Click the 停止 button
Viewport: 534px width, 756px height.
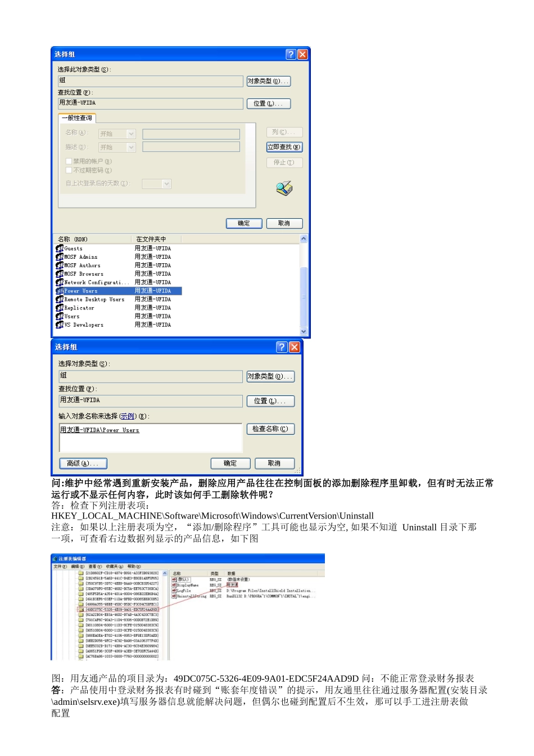(x=284, y=163)
